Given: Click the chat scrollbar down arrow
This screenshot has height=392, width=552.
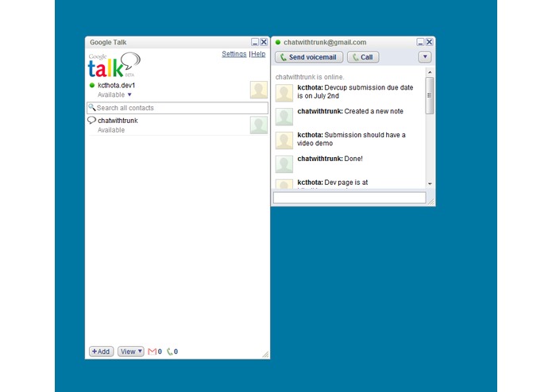Looking at the screenshot, I should pos(430,184).
